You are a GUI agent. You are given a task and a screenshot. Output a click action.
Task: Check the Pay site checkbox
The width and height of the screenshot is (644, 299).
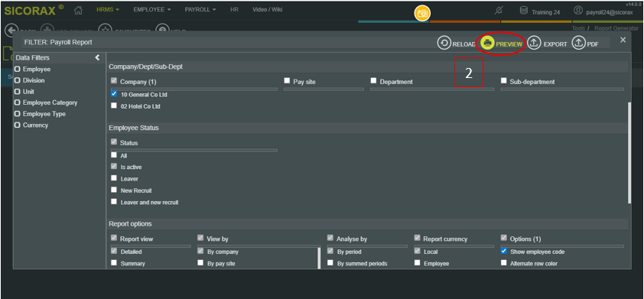[287, 81]
